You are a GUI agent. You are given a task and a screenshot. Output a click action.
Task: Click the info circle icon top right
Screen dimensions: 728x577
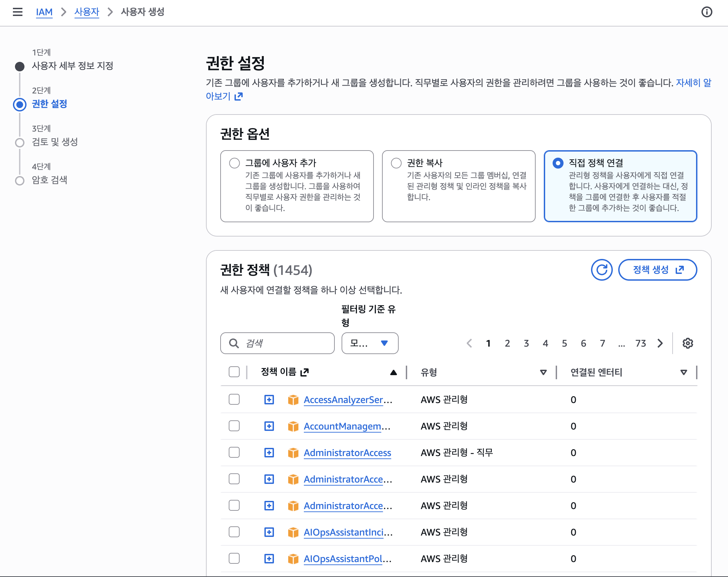707,12
